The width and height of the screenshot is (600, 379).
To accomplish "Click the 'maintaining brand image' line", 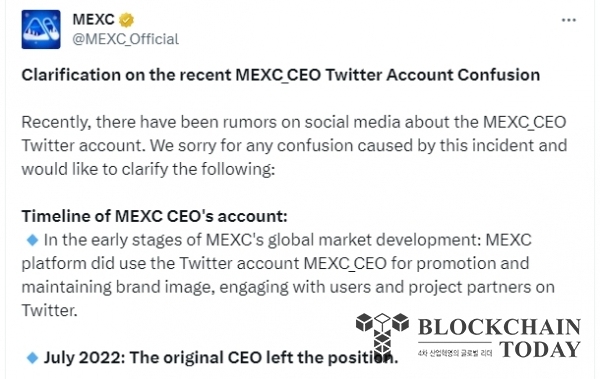I will [x=288, y=288].
